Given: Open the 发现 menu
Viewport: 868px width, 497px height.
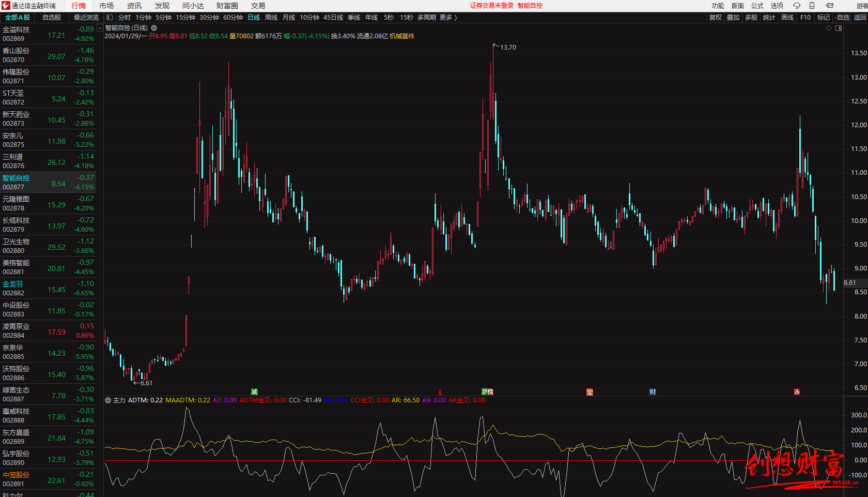Looking at the screenshot, I should pyautogui.click(x=162, y=6).
